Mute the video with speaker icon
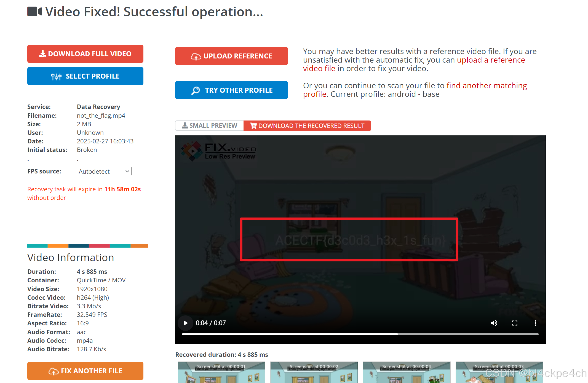588x383 pixels. tap(494, 323)
